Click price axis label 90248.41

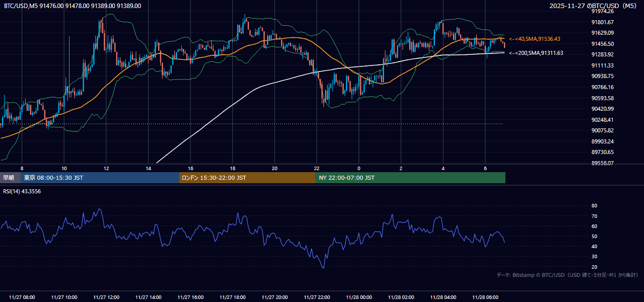pyautogui.click(x=602, y=120)
